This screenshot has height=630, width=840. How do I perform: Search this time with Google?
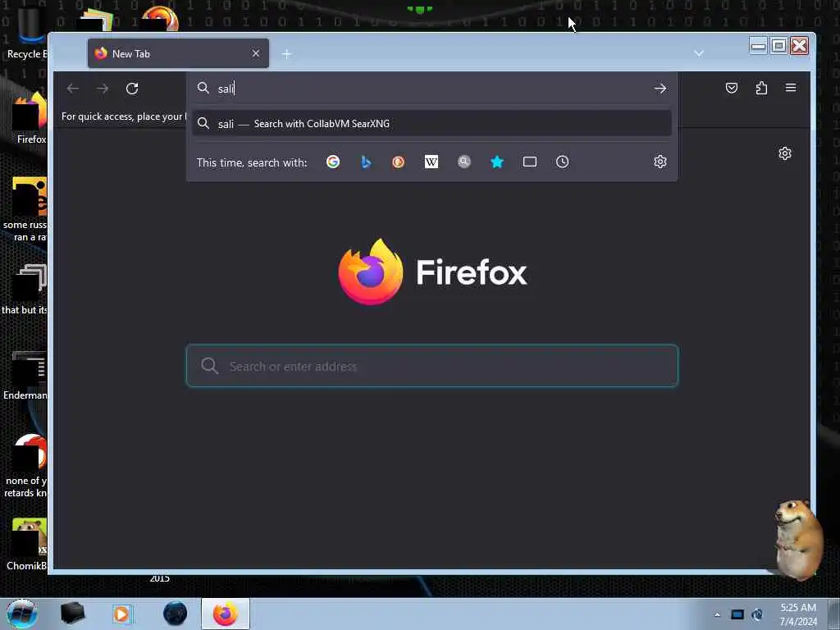[x=333, y=162]
